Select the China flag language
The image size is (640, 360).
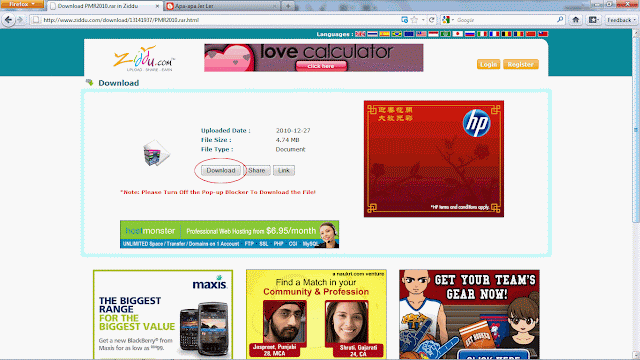531,34
